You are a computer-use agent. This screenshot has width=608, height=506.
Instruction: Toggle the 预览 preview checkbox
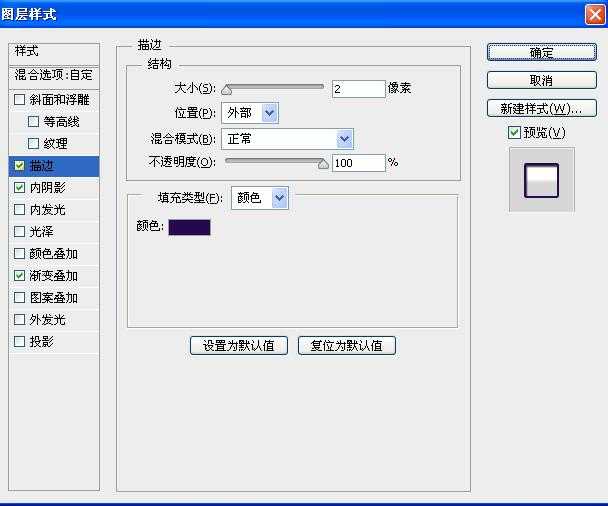(x=514, y=132)
